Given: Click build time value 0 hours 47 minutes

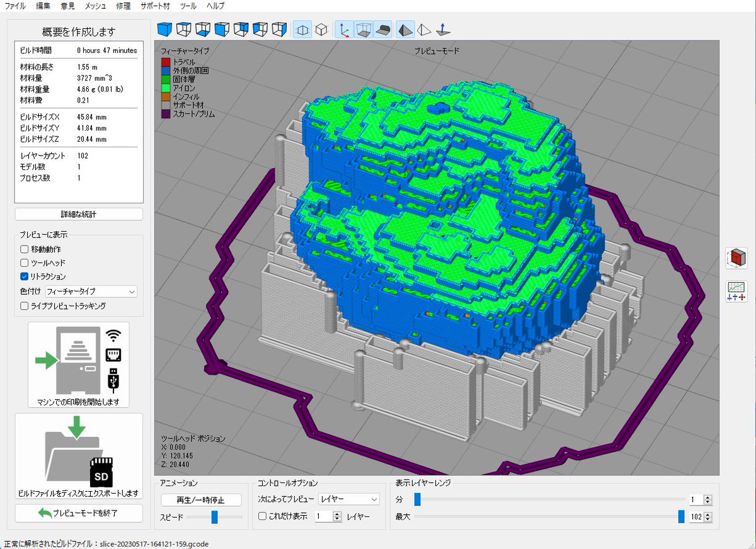Looking at the screenshot, I should click(x=107, y=50).
